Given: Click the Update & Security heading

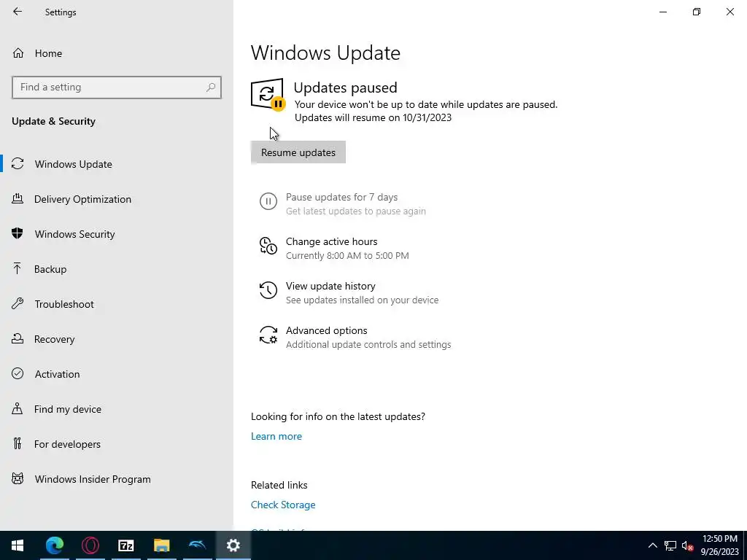Looking at the screenshot, I should [53, 121].
